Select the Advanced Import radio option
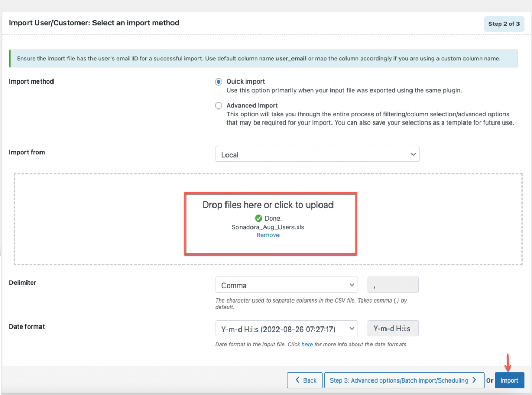Viewport: 532px width, 395px height. (x=219, y=106)
